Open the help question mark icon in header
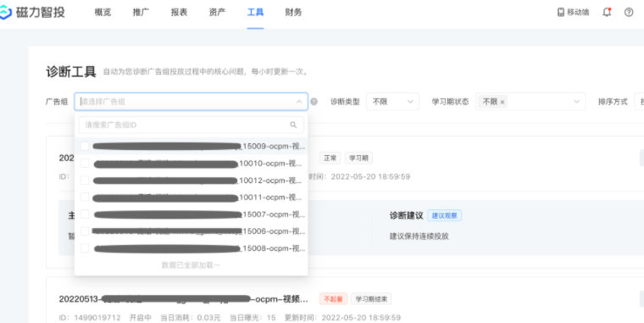 (x=629, y=13)
